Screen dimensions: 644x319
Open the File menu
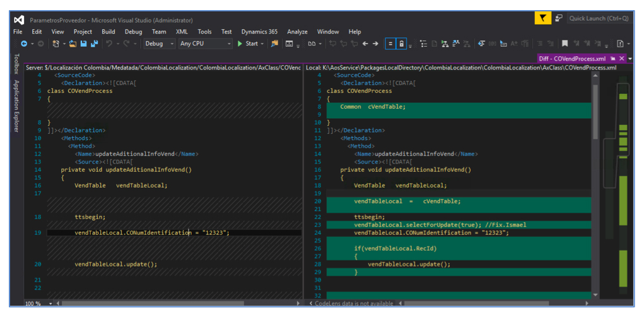tap(18, 32)
